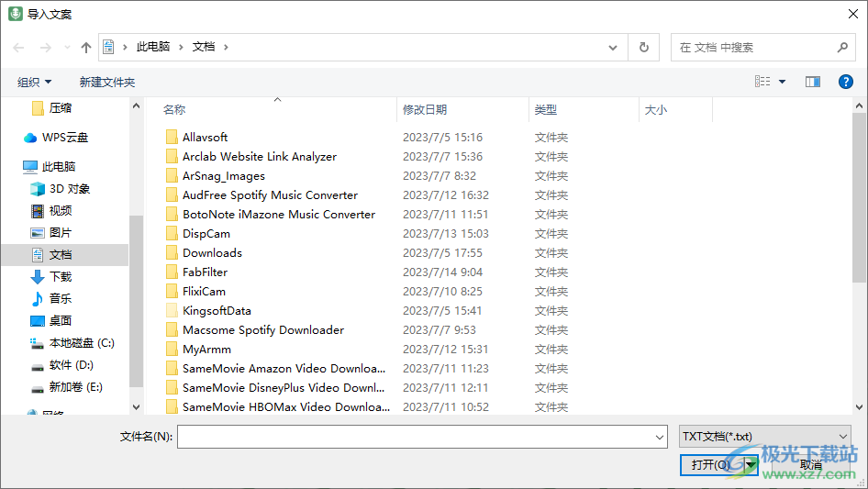
Task: Expand the chevron after 此电脑 breadcrumb
Action: tap(181, 48)
